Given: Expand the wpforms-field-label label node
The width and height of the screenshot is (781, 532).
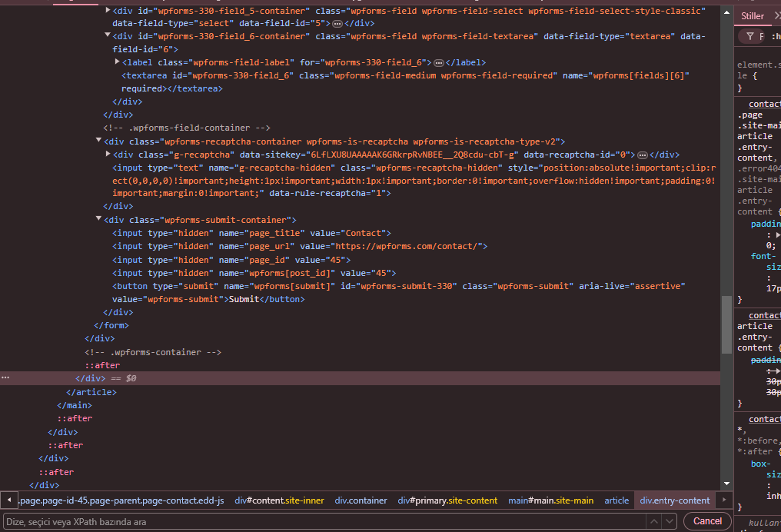Looking at the screenshot, I should pyautogui.click(x=117, y=62).
